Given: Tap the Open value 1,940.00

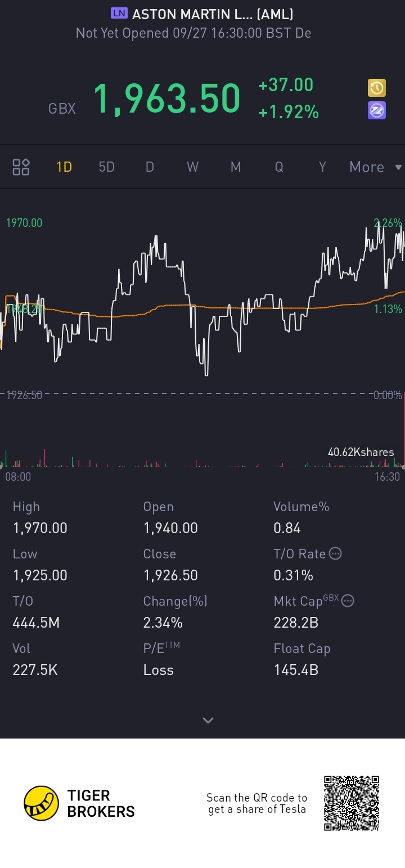Looking at the screenshot, I should click(x=170, y=528).
